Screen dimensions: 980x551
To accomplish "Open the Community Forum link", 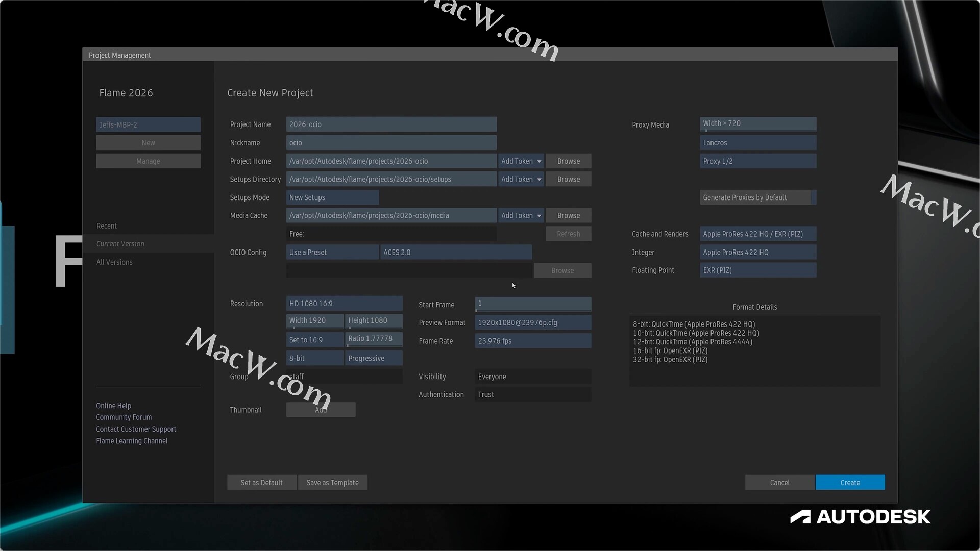I will click(124, 417).
